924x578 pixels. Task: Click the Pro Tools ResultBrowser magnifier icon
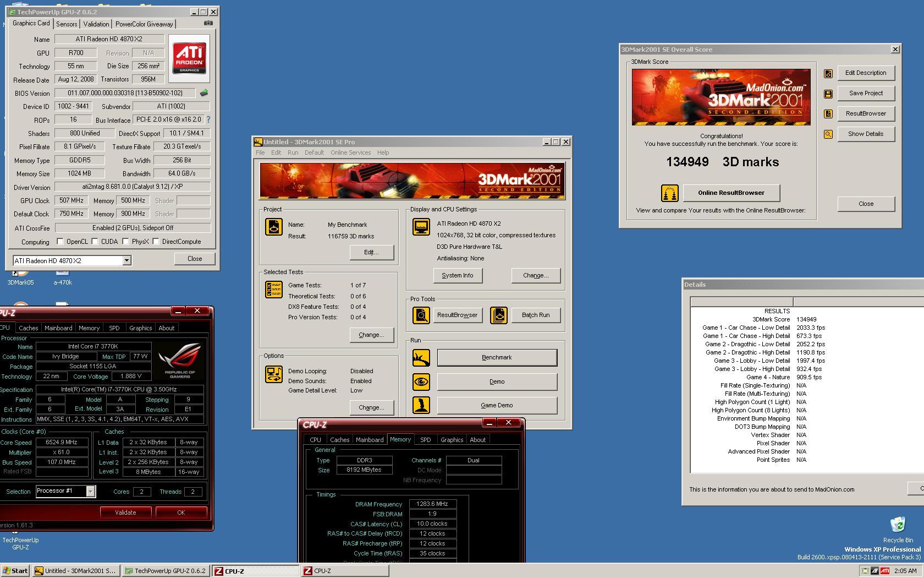click(x=421, y=315)
